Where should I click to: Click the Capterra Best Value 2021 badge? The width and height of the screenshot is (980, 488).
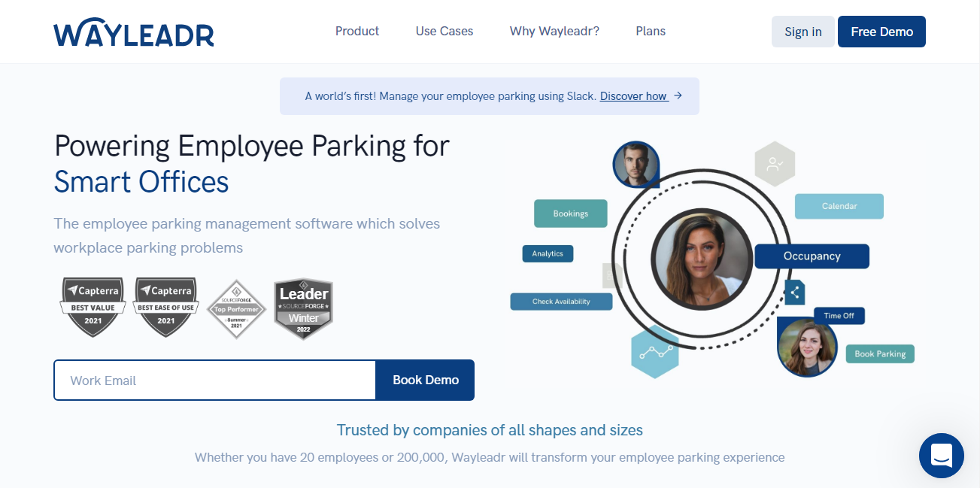[93, 307]
